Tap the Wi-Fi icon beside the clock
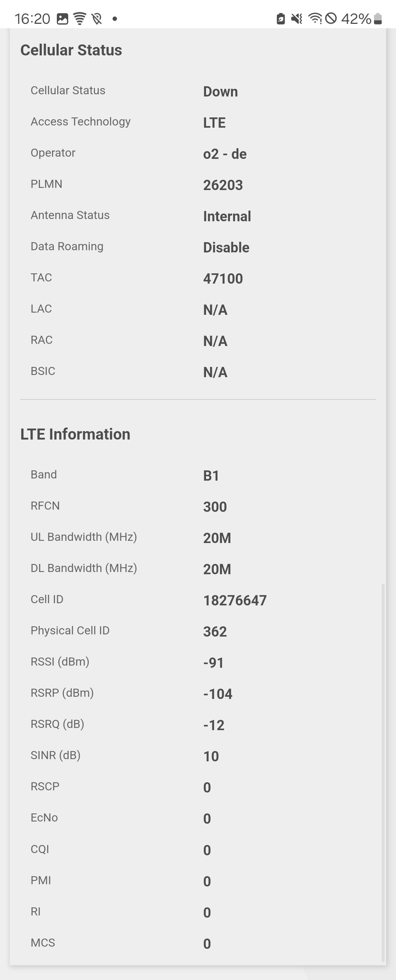The width and height of the screenshot is (396, 980). coord(80,19)
